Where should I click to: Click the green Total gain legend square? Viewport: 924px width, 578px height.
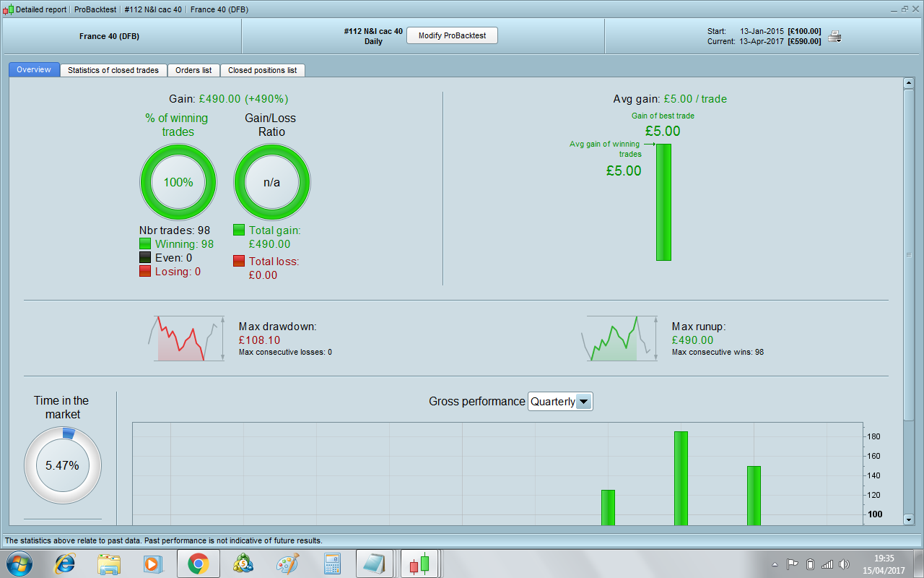(x=239, y=230)
